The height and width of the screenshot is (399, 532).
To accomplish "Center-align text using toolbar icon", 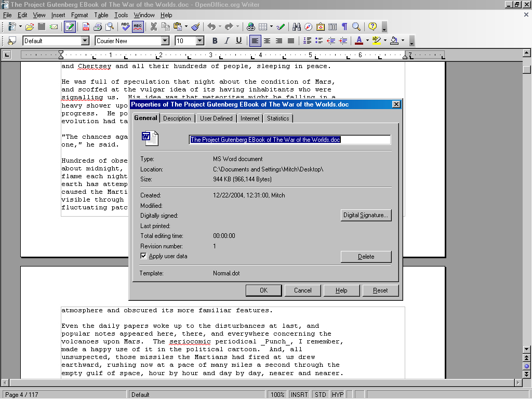I will point(267,41).
